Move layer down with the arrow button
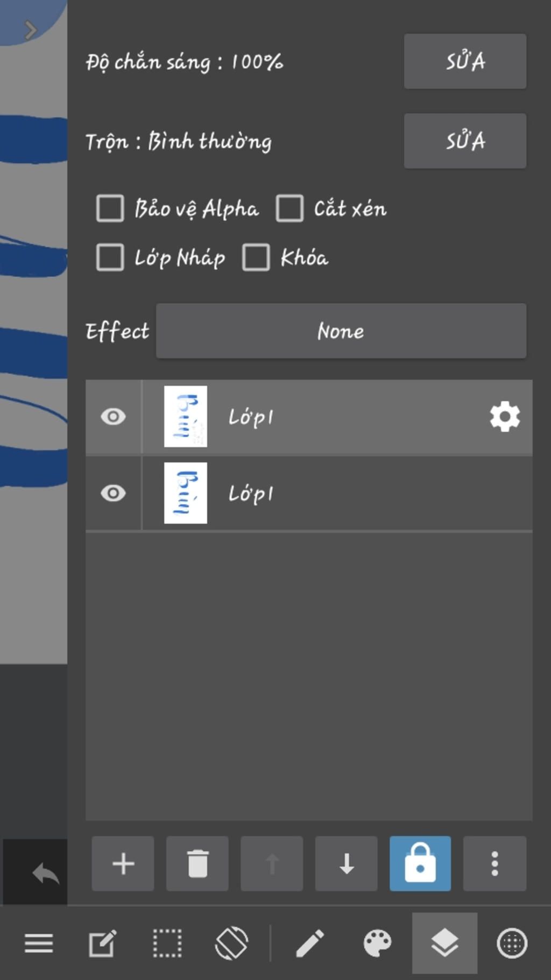Image resolution: width=551 pixels, height=980 pixels. click(347, 864)
